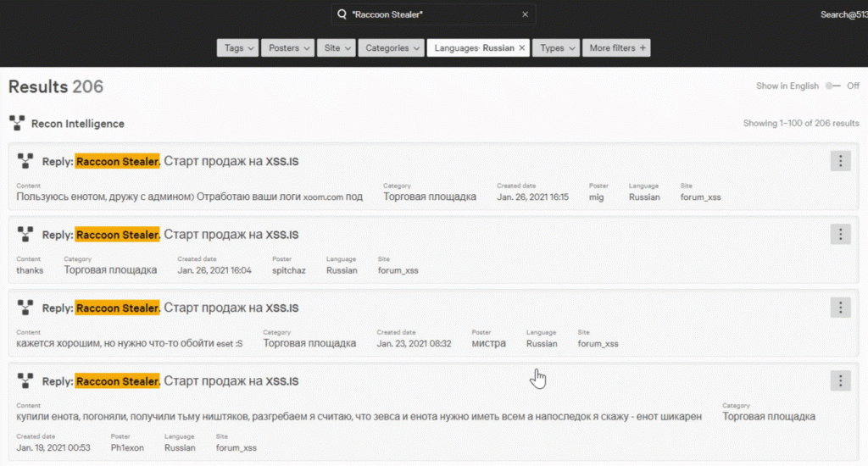Click the network icon on мистра's result
The image size is (868, 466).
(x=25, y=308)
